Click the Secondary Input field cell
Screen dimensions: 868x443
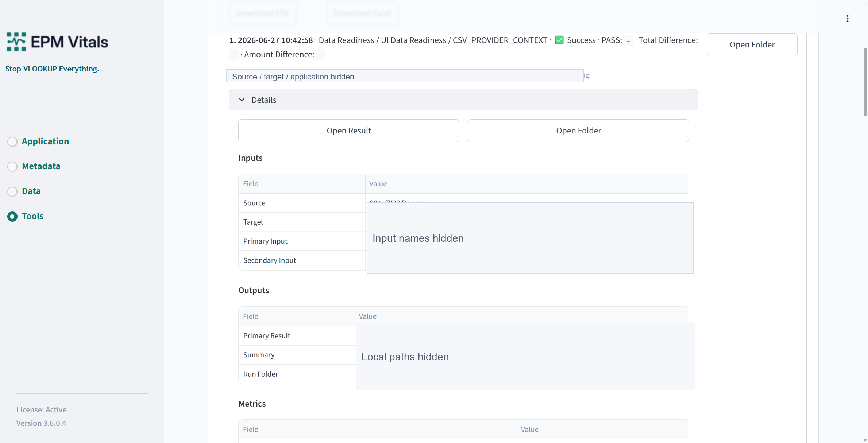(x=302, y=260)
